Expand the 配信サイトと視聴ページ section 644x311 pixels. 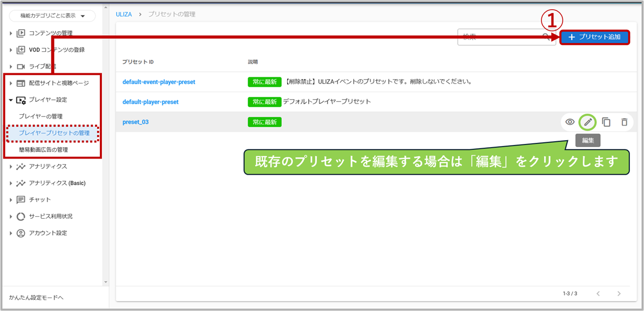pyautogui.click(x=11, y=84)
